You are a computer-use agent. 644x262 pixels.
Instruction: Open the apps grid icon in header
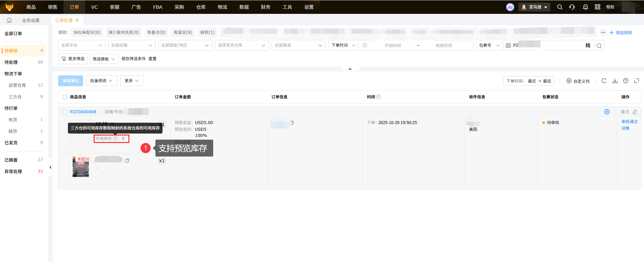coord(597,7)
